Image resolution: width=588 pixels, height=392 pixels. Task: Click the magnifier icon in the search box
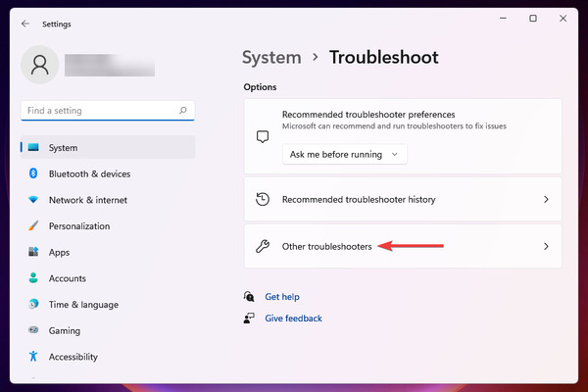pyautogui.click(x=183, y=111)
